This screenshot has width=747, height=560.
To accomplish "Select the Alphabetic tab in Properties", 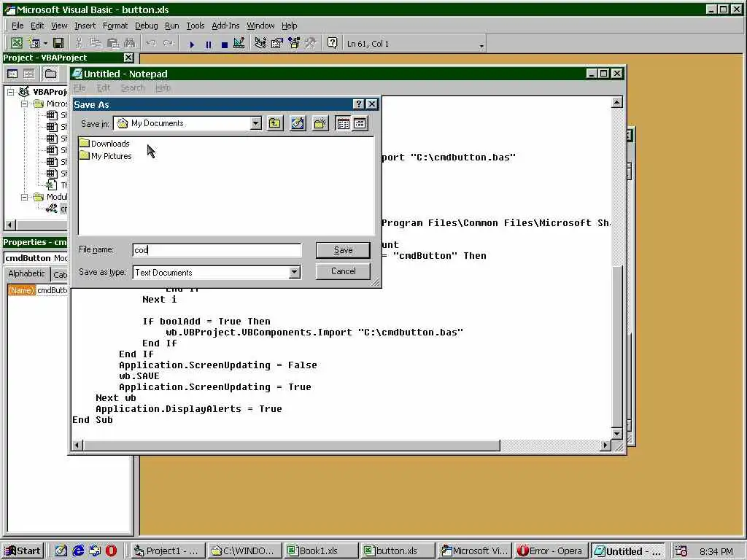I will 27,274.
